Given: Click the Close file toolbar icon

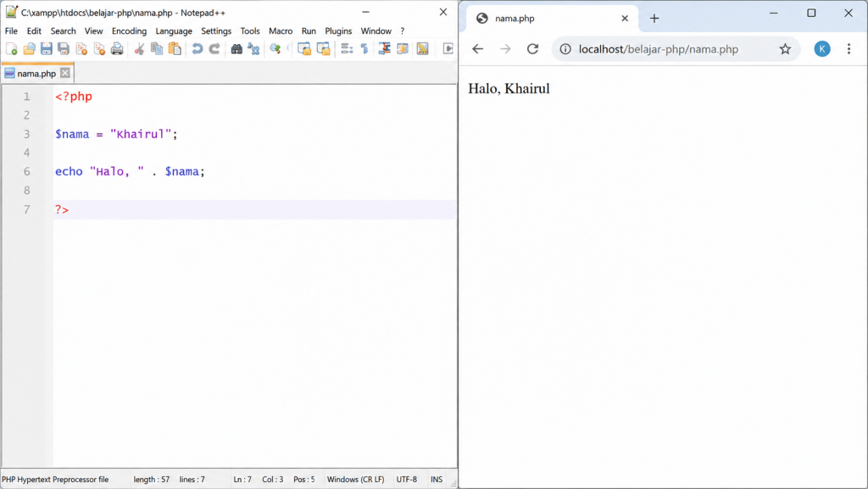Looking at the screenshot, I should click(81, 49).
